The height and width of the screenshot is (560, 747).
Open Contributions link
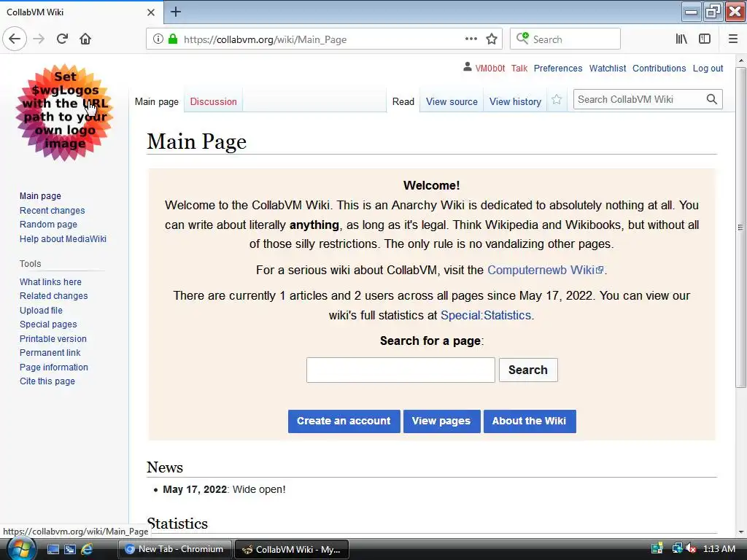point(659,68)
